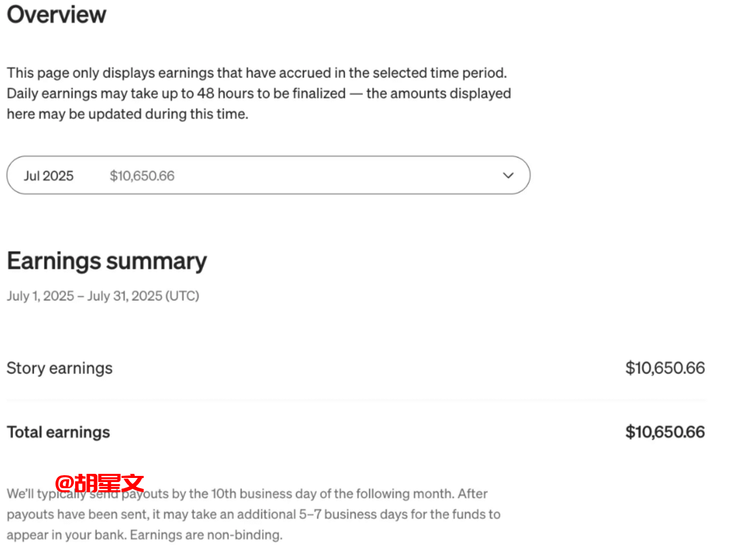This screenshot has height=547, width=756.
Task: Select the Story earnings row label
Action: [x=59, y=368]
